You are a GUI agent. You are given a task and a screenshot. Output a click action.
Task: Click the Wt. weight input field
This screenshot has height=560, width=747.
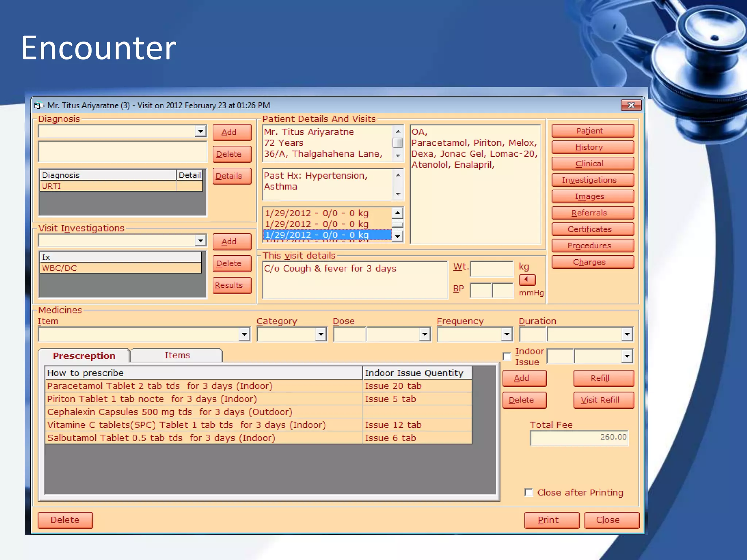coord(492,269)
